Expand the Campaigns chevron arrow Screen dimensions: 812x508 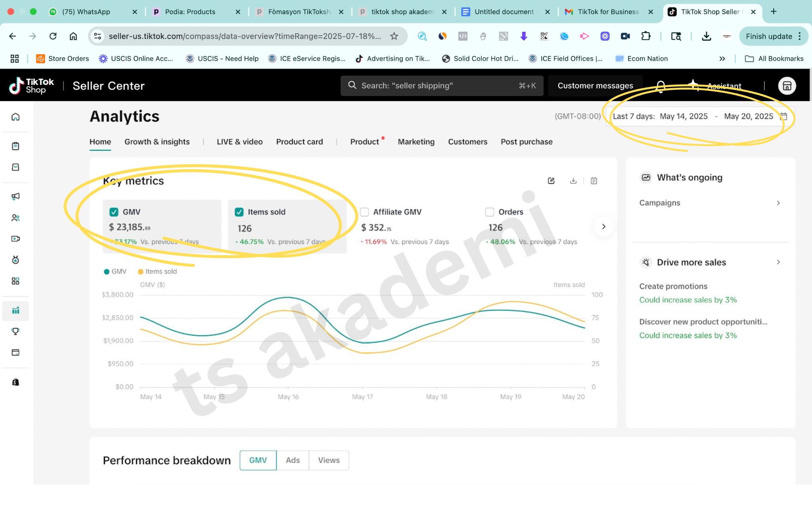tap(778, 203)
